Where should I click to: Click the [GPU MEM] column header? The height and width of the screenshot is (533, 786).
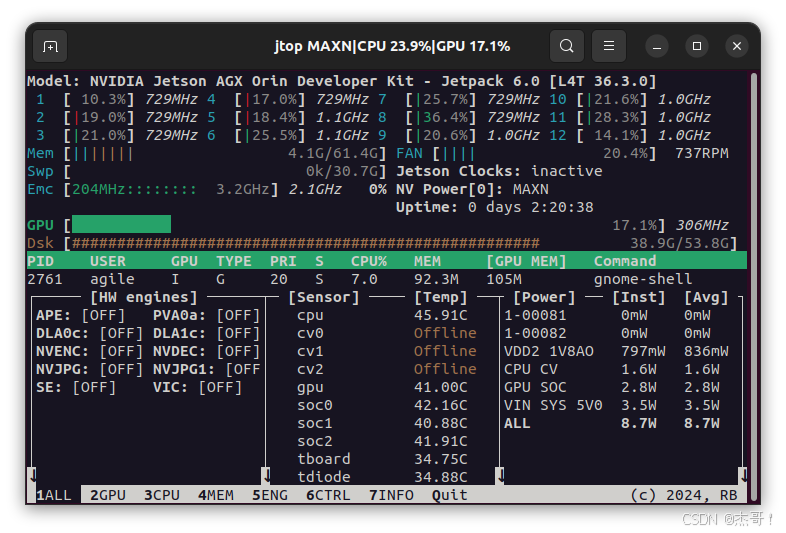click(x=526, y=261)
